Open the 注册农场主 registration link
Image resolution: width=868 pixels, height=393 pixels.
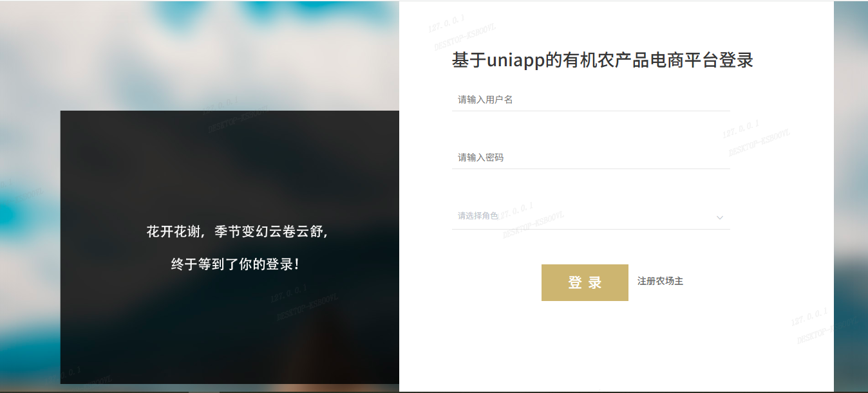pos(660,281)
